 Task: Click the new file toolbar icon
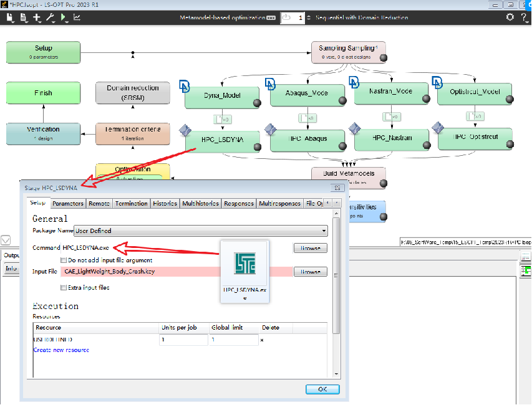(10, 17)
